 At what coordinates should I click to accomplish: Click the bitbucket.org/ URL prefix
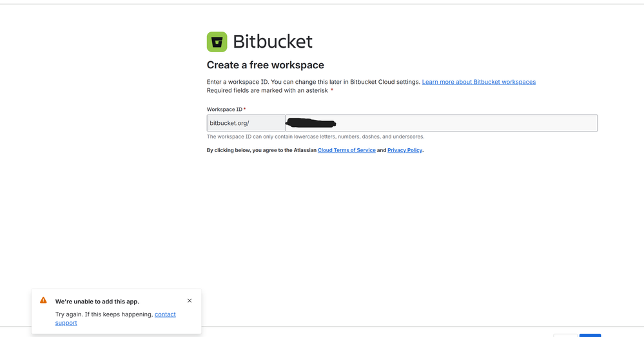(x=246, y=123)
